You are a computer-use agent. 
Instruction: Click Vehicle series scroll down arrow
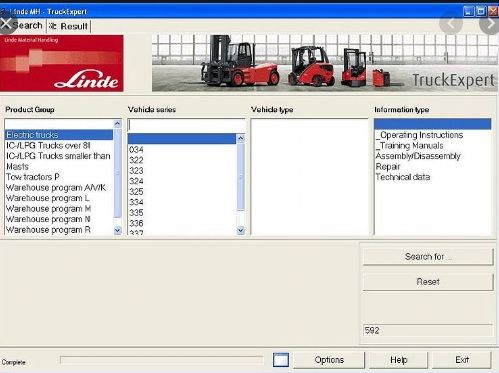pyautogui.click(x=240, y=230)
